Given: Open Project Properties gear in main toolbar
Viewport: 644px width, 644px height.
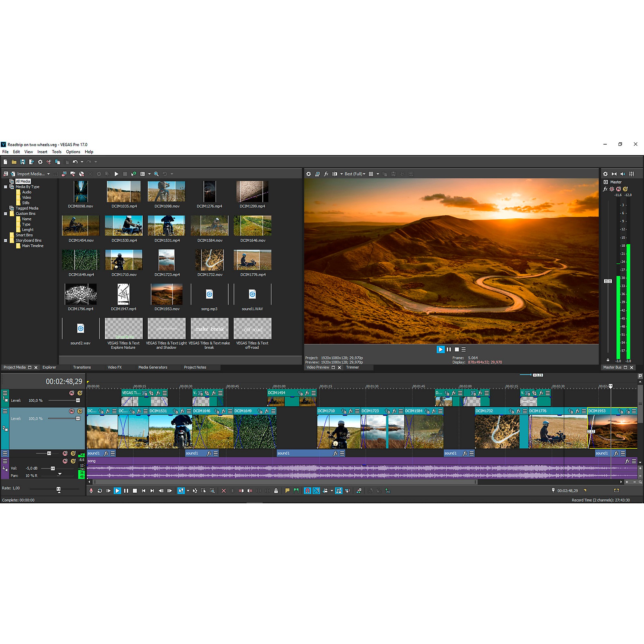Looking at the screenshot, I should click(40, 162).
